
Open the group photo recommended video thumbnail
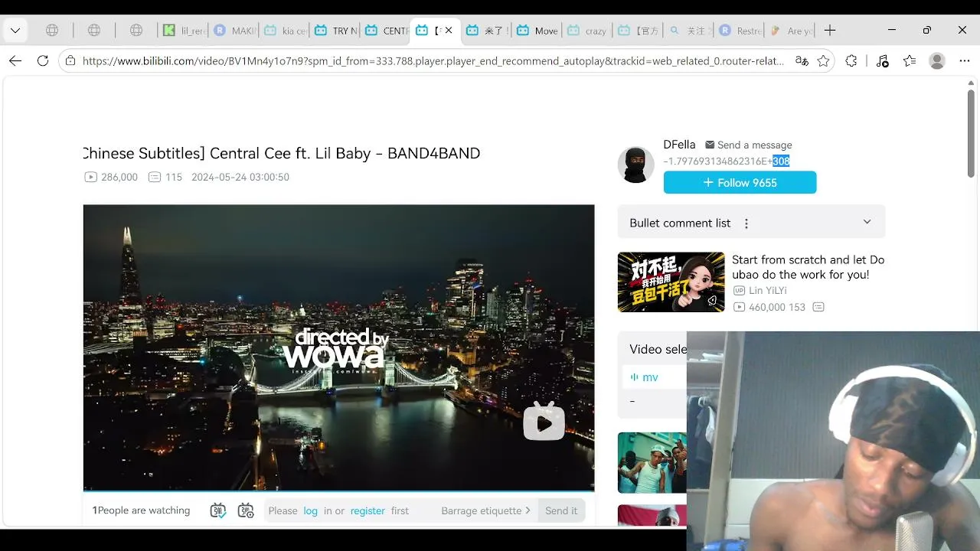click(652, 463)
